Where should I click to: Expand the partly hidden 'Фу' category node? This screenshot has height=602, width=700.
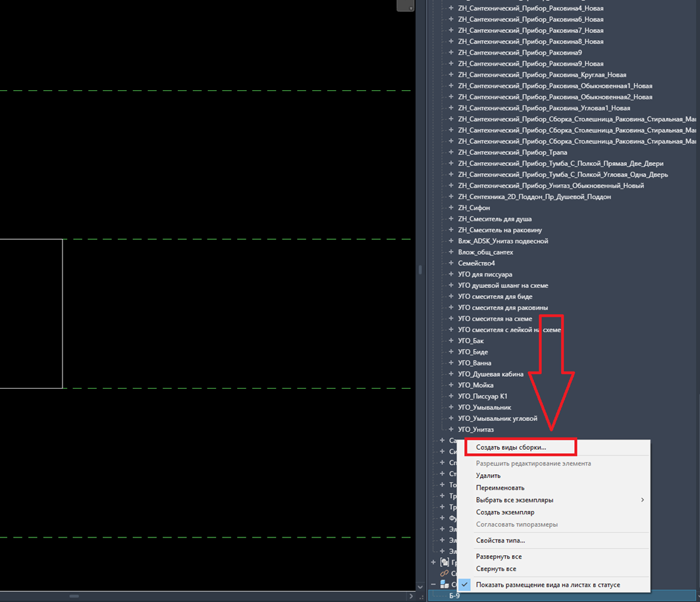[x=442, y=518]
